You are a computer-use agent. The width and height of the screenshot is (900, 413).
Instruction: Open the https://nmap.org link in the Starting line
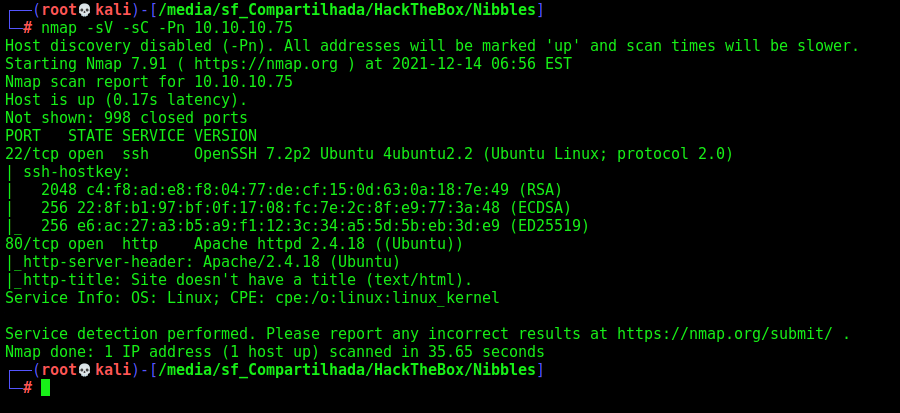tap(266, 64)
